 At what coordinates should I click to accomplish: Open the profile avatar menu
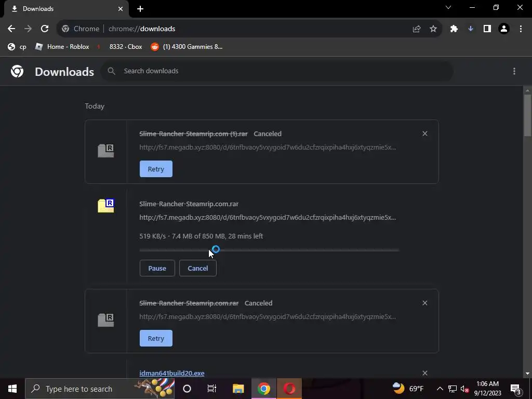504,29
